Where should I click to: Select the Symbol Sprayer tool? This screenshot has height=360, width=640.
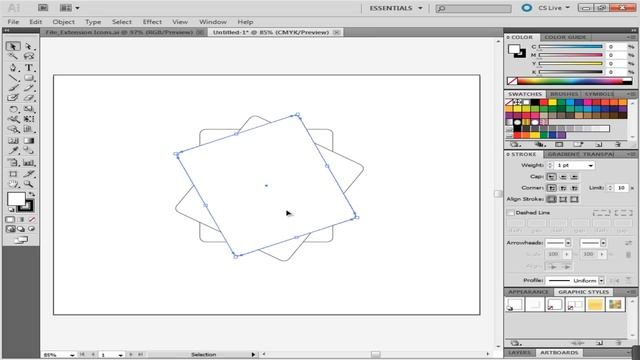[x=13, y=162]
